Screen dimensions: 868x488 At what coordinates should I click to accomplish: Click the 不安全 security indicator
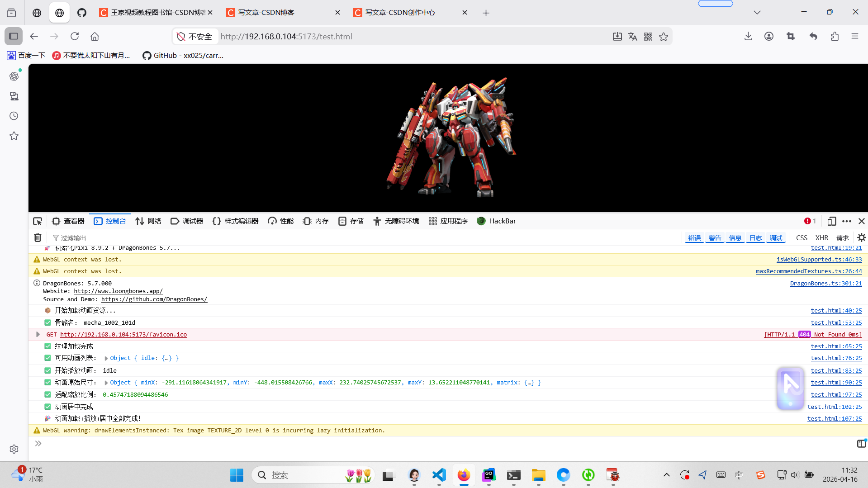pyautogui.click(x=195, y=37)
